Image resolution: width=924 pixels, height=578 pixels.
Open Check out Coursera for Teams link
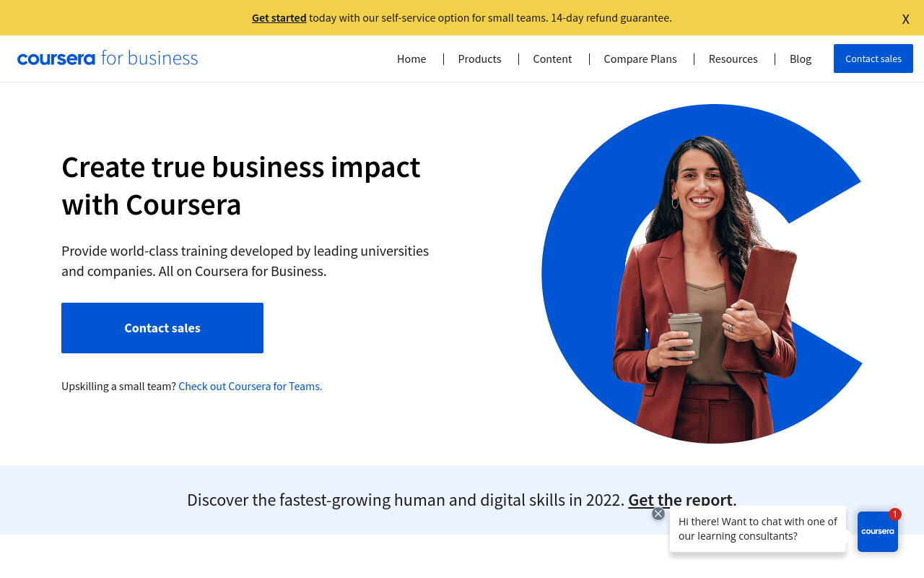point(250,386)
